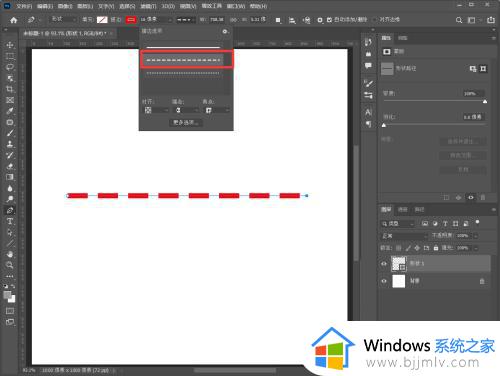Screen dimensions: 500x376
Task: Switch to the Channels tab
Action: [x=403, y=209]
